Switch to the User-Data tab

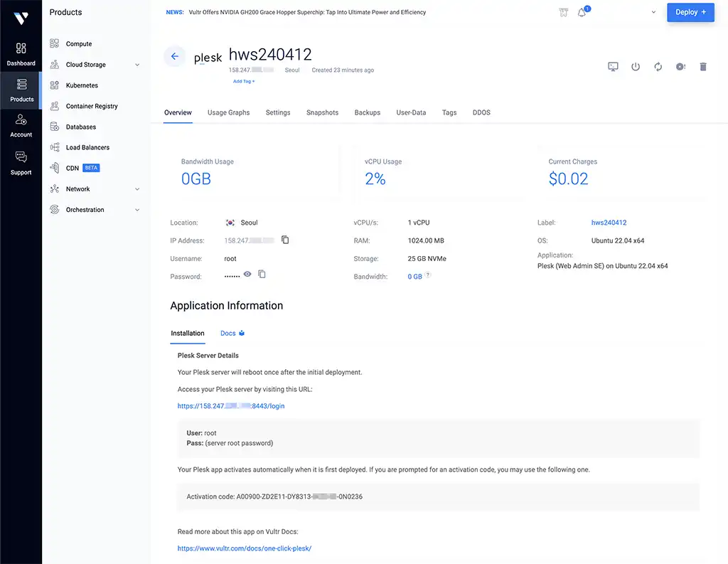click(411, 112)
